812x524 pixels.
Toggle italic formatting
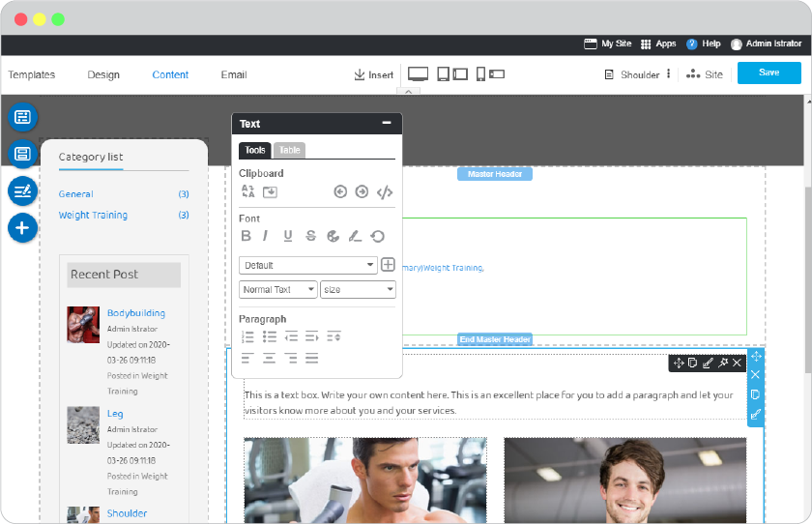point(265,236)
